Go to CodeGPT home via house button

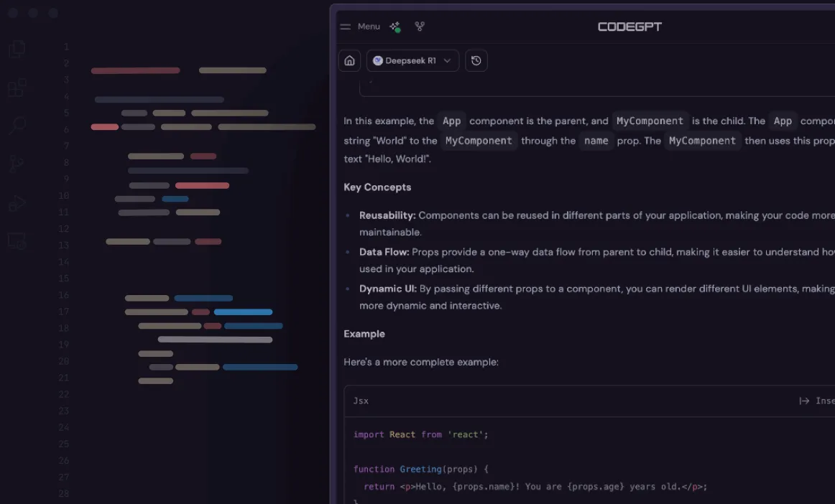(349, 61)
